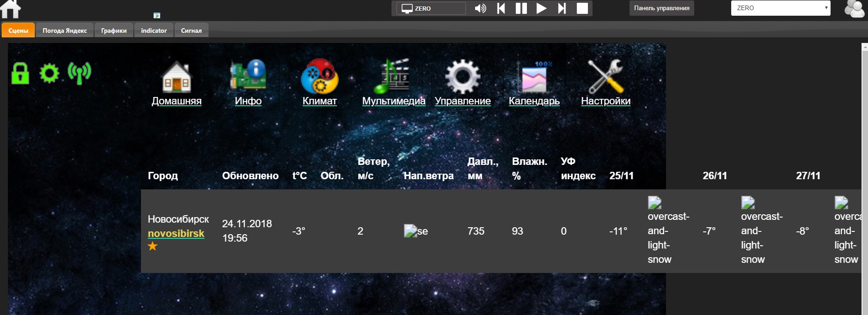Screen dimensions: 868x315
Task: Click the Обновлено column header
Action: coord(251,176)
